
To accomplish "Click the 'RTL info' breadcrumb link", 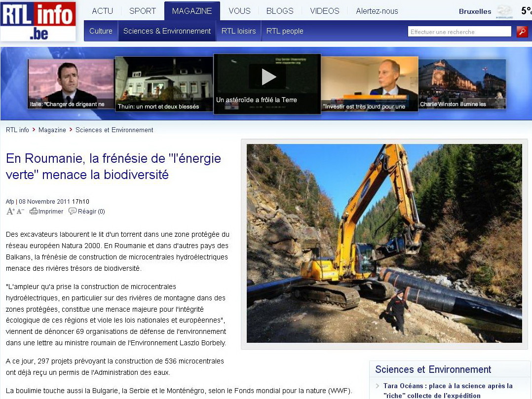I will point(17,130).
